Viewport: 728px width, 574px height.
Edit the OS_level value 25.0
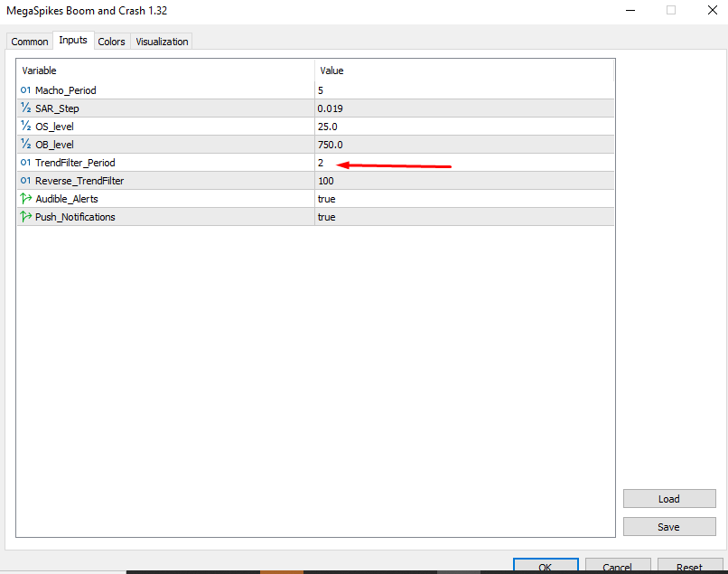pos(464,127)
